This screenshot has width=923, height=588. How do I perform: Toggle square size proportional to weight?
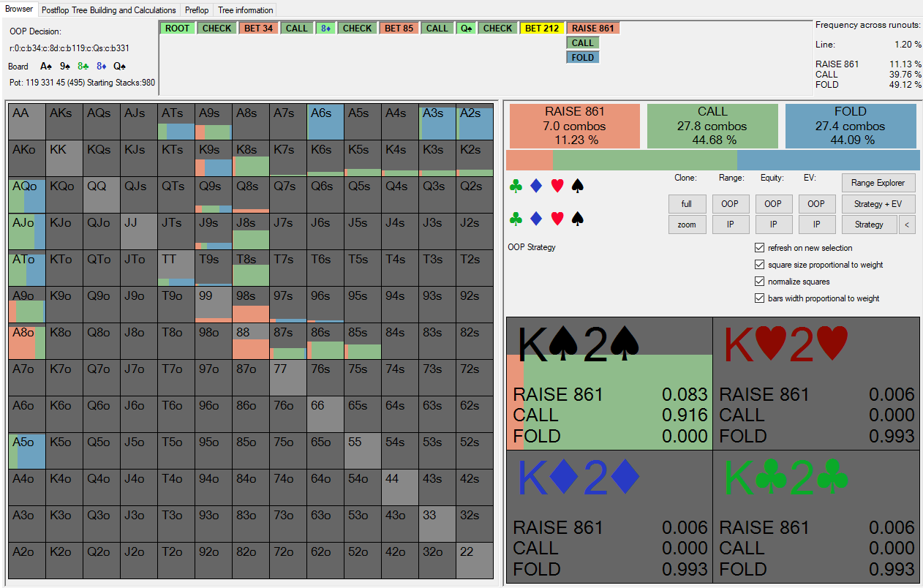pos(759,265)
